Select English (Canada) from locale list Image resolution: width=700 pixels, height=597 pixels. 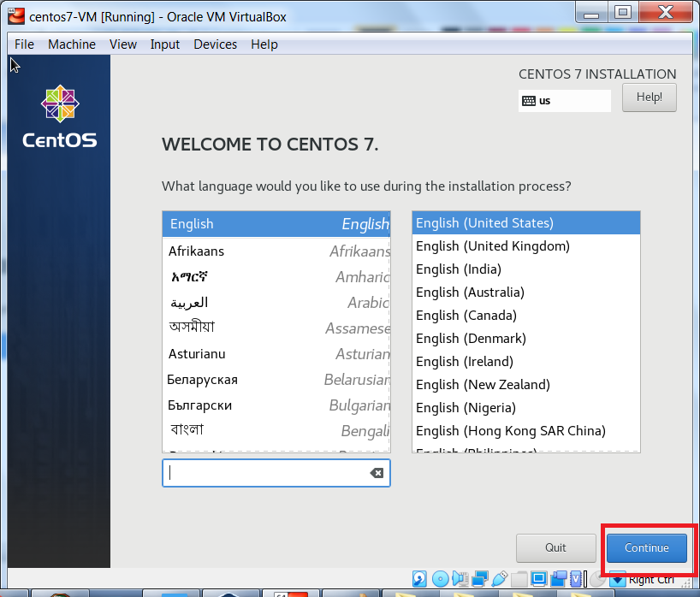[466, 316]
